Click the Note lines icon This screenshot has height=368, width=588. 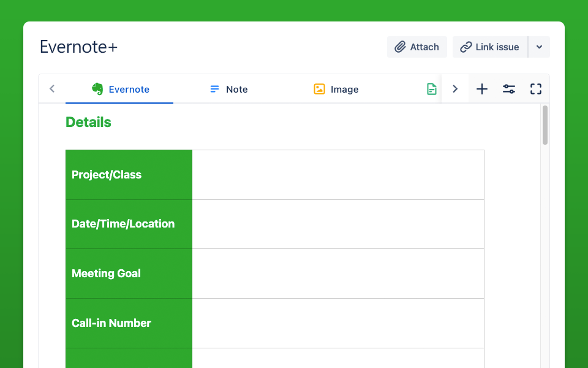[214, 89]
